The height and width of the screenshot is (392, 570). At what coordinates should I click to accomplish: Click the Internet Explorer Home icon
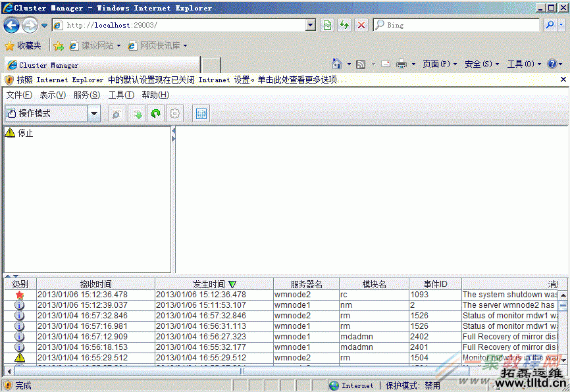[338, 64]
